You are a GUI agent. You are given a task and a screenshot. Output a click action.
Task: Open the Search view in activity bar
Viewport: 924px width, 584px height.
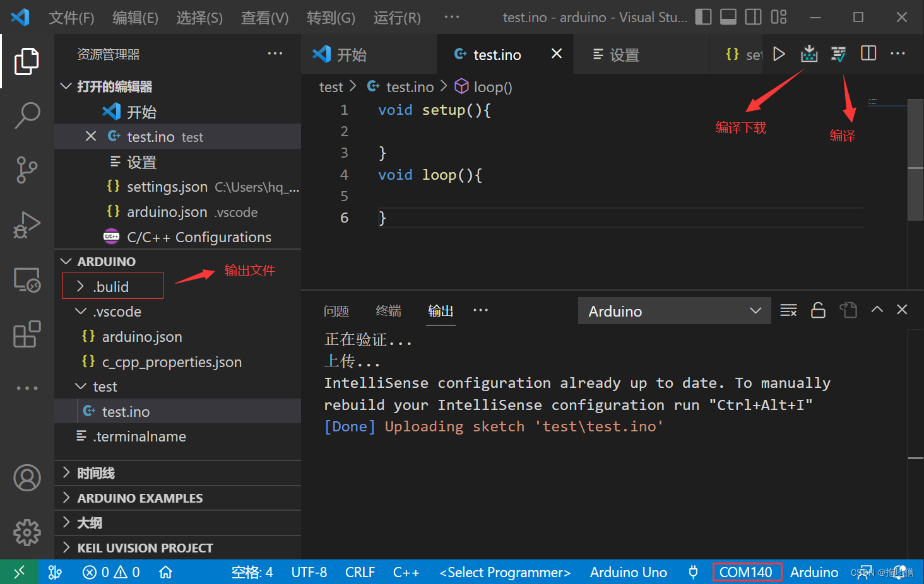click(x=27, y=116)
